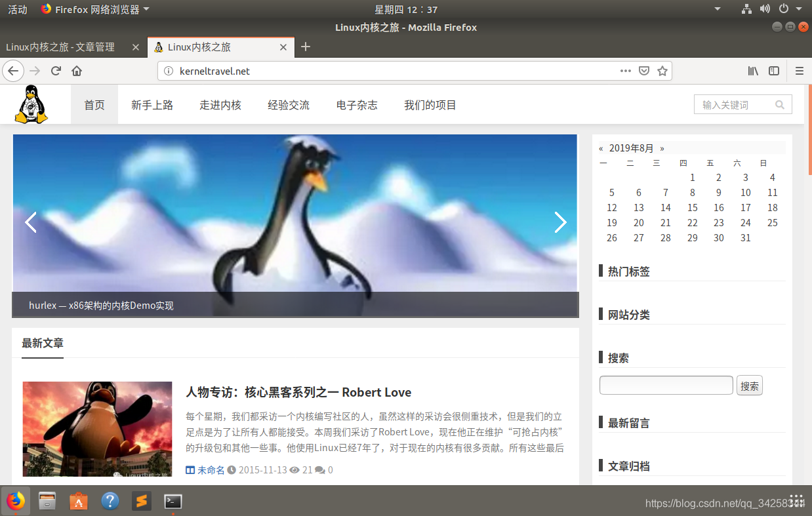Click the penguin logo of kerneltravel site

point(31,104)
